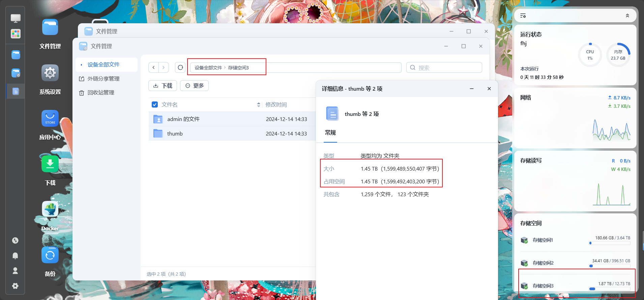The image size is (644, 300).
Task: Click the 存储空间3 disk icon
Action: tap(524, 286)
